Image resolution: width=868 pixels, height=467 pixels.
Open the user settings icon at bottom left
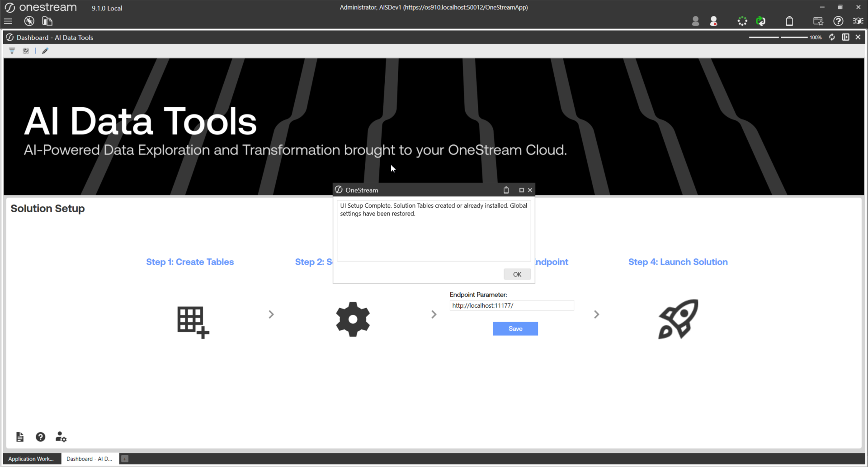point(61,437)
